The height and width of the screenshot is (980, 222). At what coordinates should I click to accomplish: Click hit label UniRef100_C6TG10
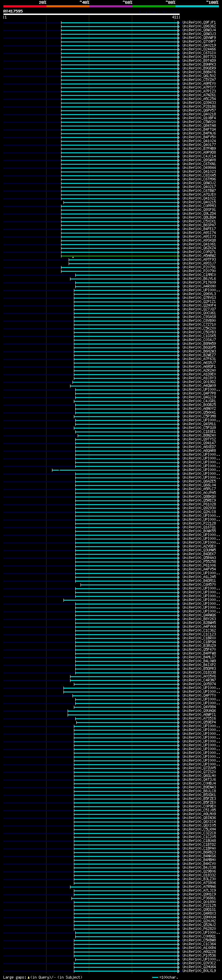point(199,53)
